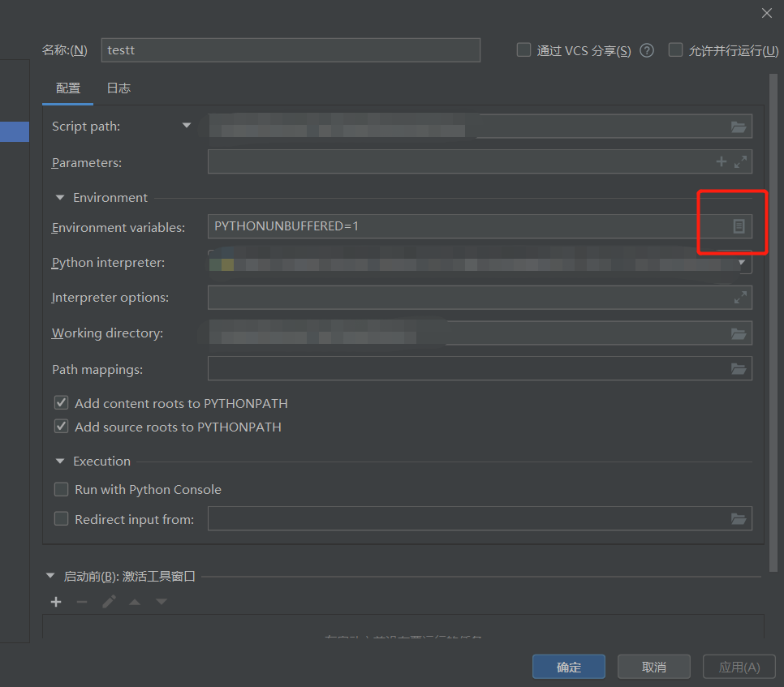Click the testt name input field
784x687 pixels.
tap(290, 49)
